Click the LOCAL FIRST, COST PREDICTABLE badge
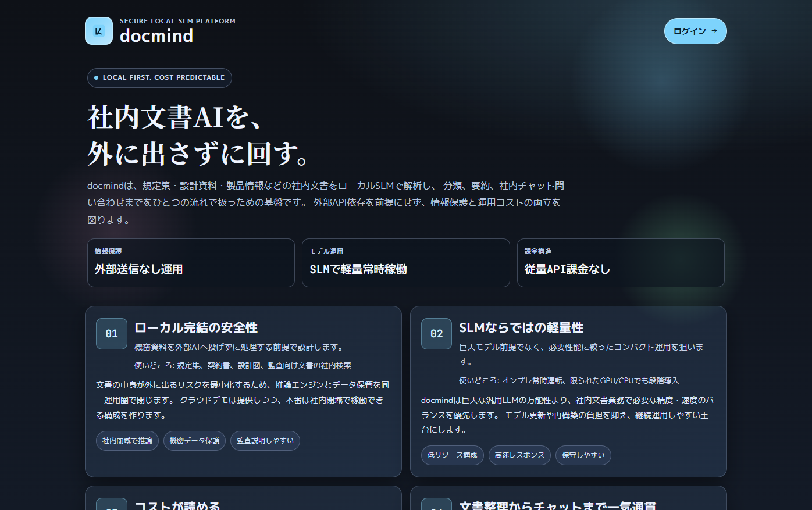 (159, 78)
